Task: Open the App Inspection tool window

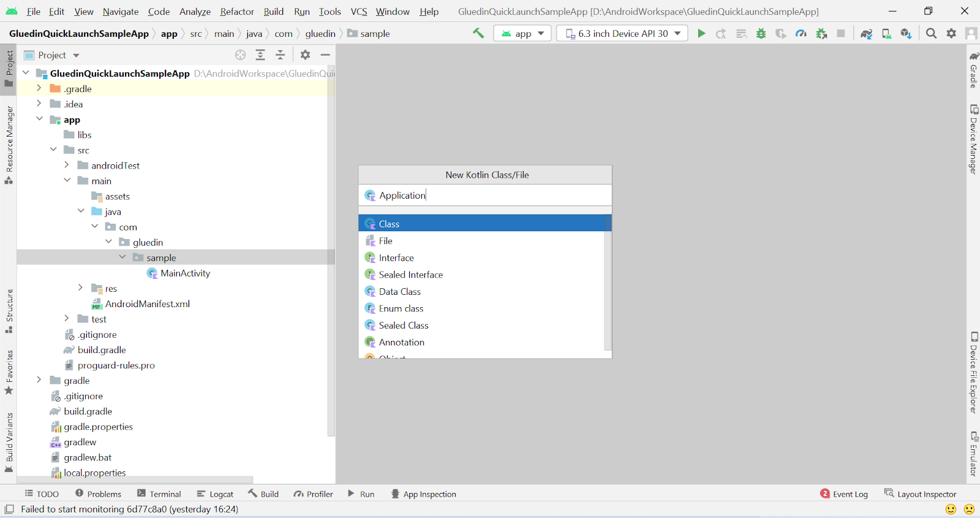Action: pyautogui.click(x=423, y=493)
